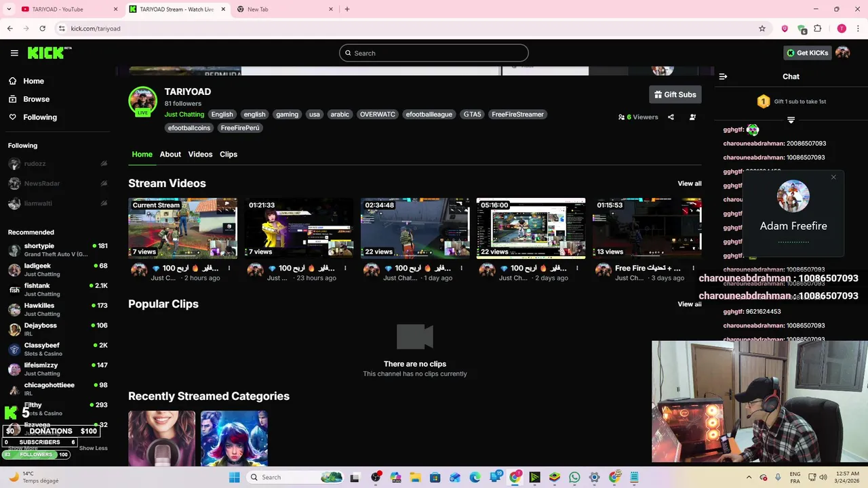Open the Kick hamburger sidebar menu

pyautogui.click(x=14, y=53)
